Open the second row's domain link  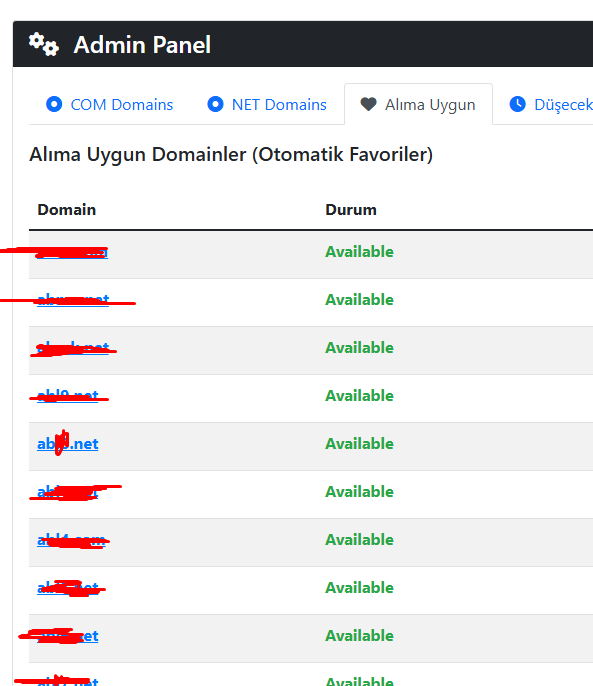pyautogui.click(x=73, y=300)
